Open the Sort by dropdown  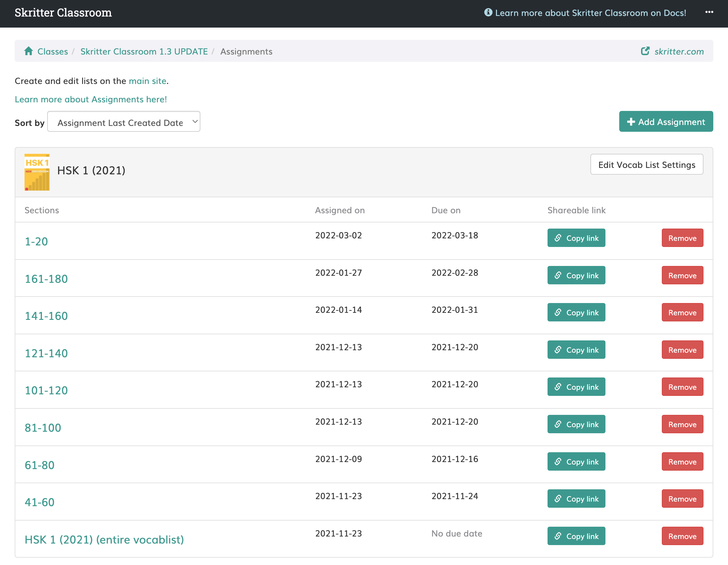(x=124, y=121)
